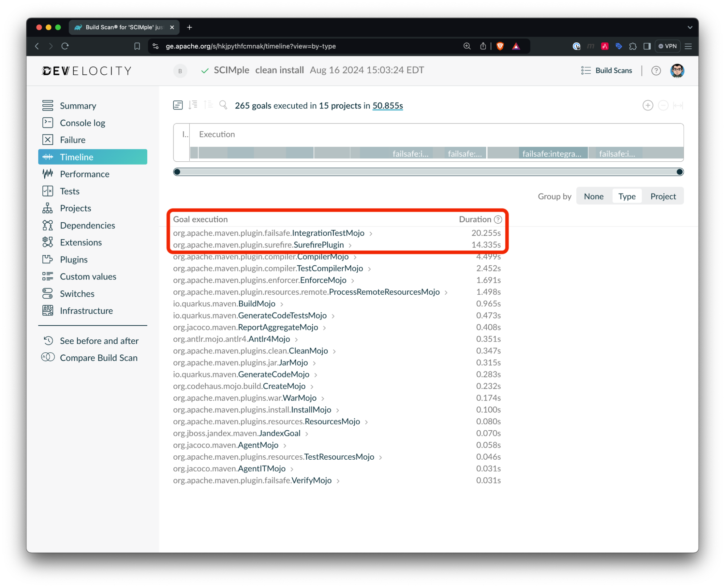Screen dimensions: 725x588
Task: Set Group by to None
Action: (593, 196)
